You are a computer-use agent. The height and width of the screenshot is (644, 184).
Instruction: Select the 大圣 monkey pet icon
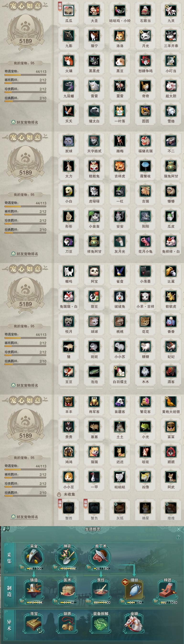94,11
